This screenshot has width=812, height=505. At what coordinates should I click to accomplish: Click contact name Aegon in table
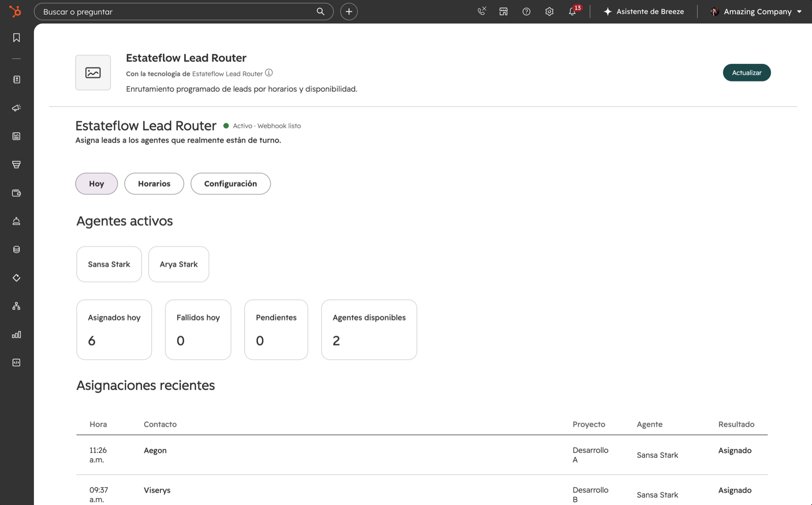[x=155, y=450]
